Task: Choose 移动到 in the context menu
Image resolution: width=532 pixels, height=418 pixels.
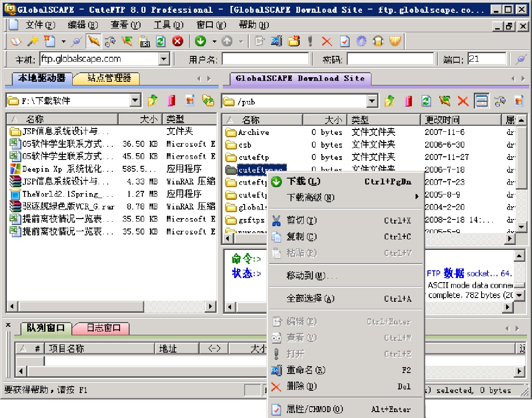Action: [x=346, y=276]
